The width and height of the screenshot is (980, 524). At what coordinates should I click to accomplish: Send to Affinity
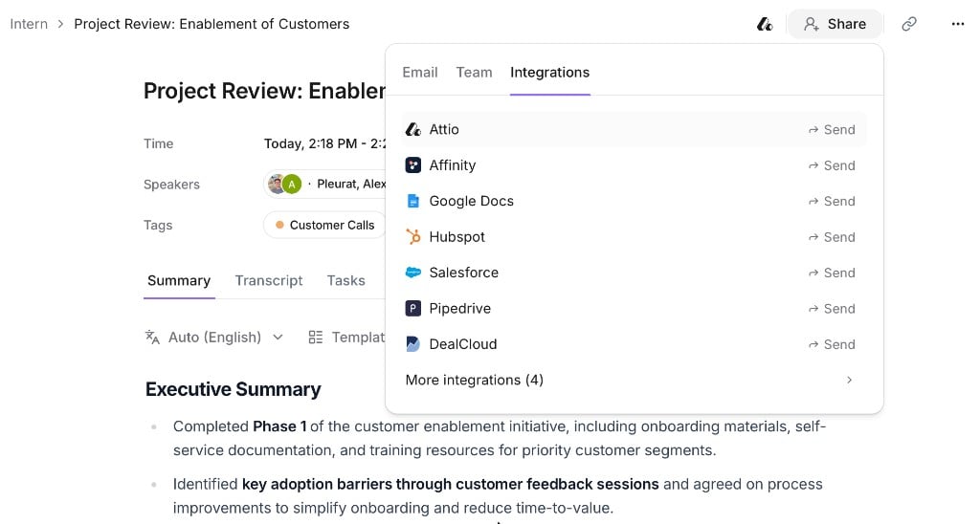pos(832,165)
